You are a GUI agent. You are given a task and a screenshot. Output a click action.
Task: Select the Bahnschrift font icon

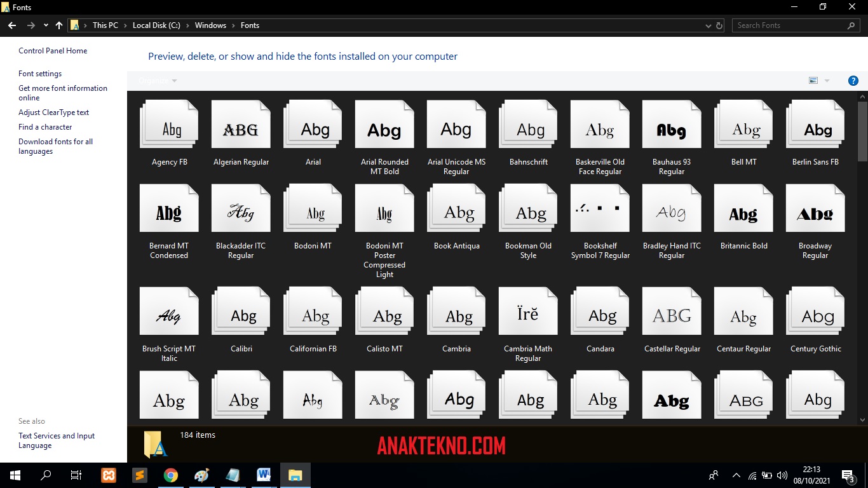point(528,125)
